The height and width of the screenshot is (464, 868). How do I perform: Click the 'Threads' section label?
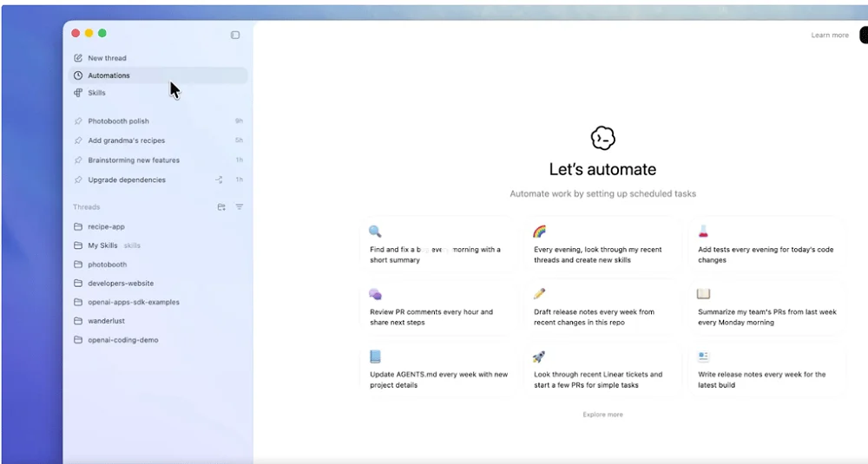[x=86, y=206]
